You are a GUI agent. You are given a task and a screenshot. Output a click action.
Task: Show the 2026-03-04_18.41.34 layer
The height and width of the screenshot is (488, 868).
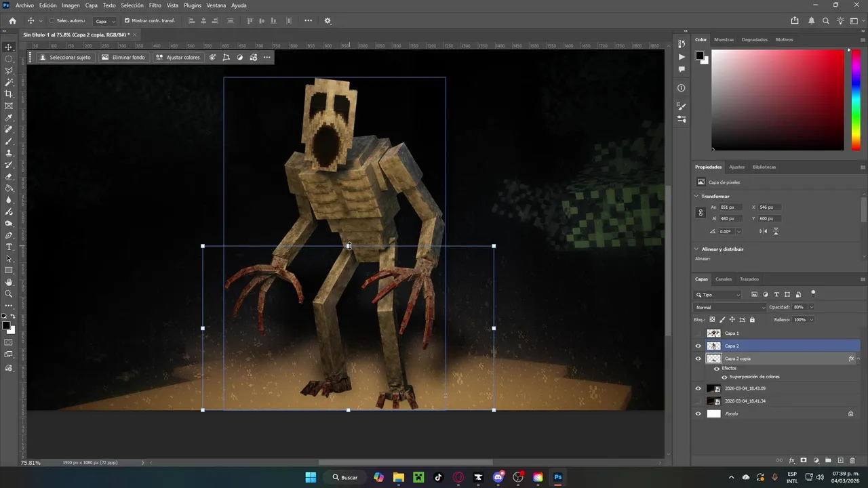click(x=698, y=401)
